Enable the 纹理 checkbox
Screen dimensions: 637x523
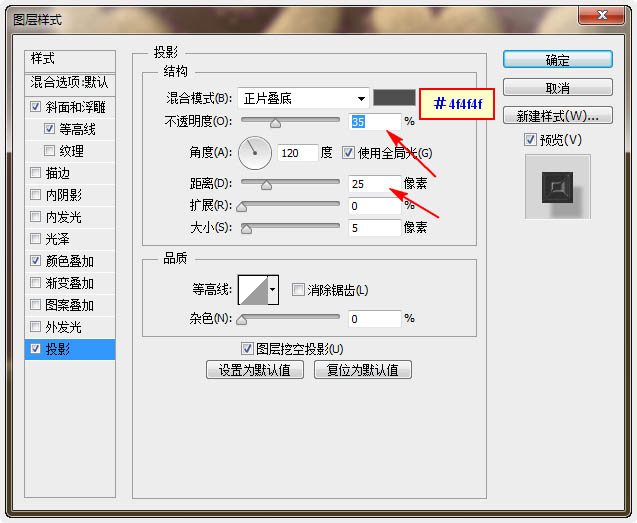(49, 151)
